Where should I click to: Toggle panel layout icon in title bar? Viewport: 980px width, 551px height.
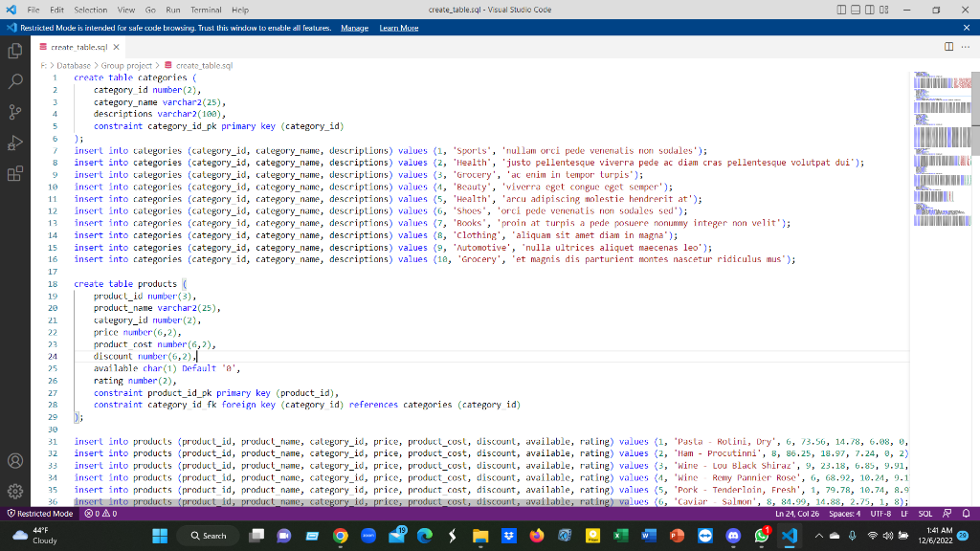tap(856, 10)
